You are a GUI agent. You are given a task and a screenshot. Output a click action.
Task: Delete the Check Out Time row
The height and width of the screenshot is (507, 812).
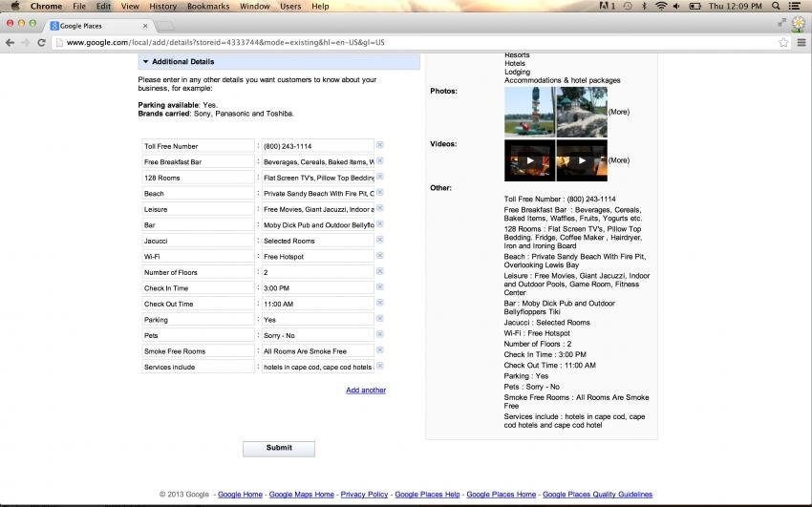(x=379, y=303)
